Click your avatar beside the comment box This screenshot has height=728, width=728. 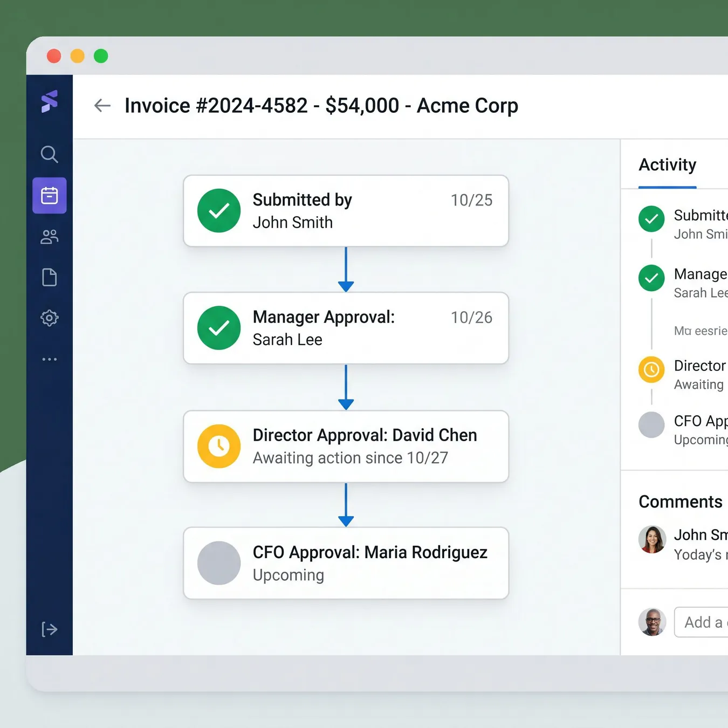[x=652, y=622]
